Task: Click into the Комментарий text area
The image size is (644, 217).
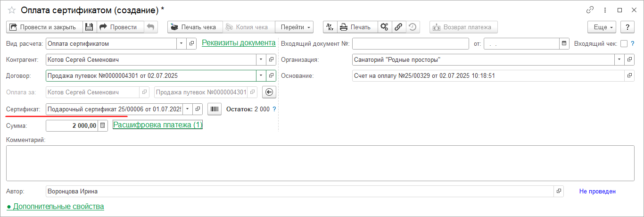Action: pyautogui.click(x=320, y=163)
